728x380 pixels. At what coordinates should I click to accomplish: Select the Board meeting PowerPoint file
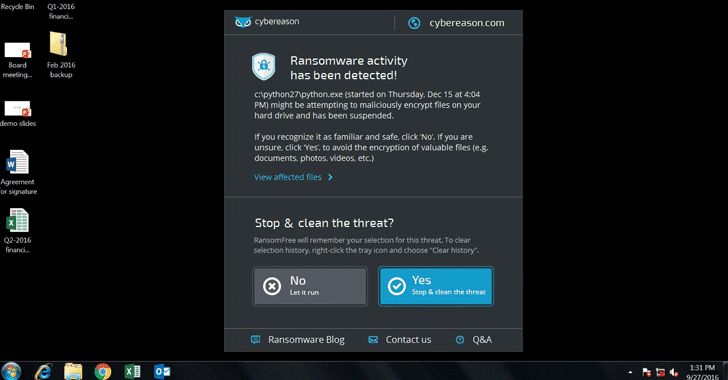pos(17,60)
